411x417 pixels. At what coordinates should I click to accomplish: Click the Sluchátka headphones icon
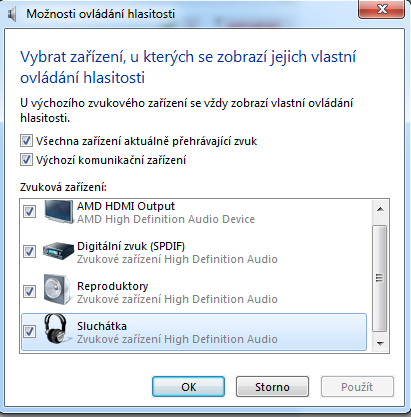tap(57, 329)
